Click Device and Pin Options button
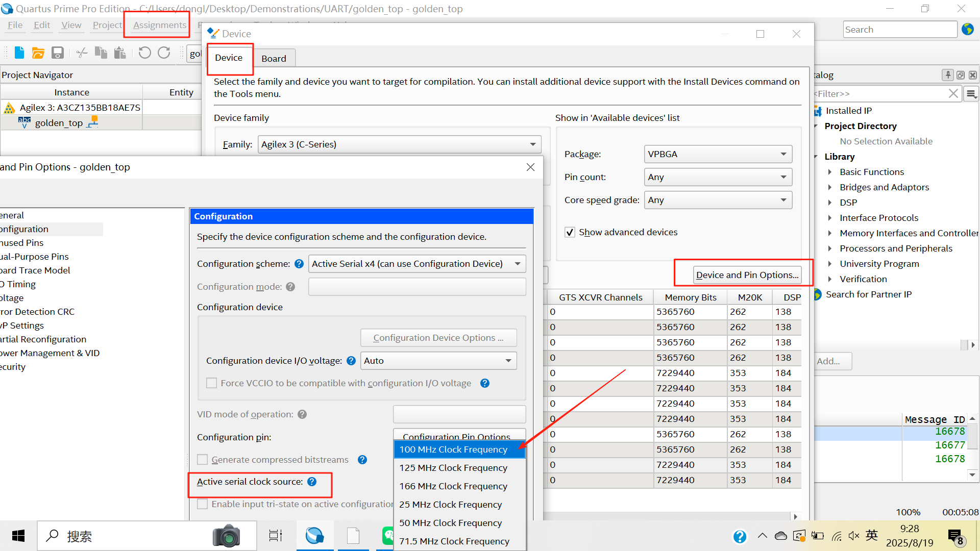This screenshot has height=551, width=980. [x=747, y=275]
